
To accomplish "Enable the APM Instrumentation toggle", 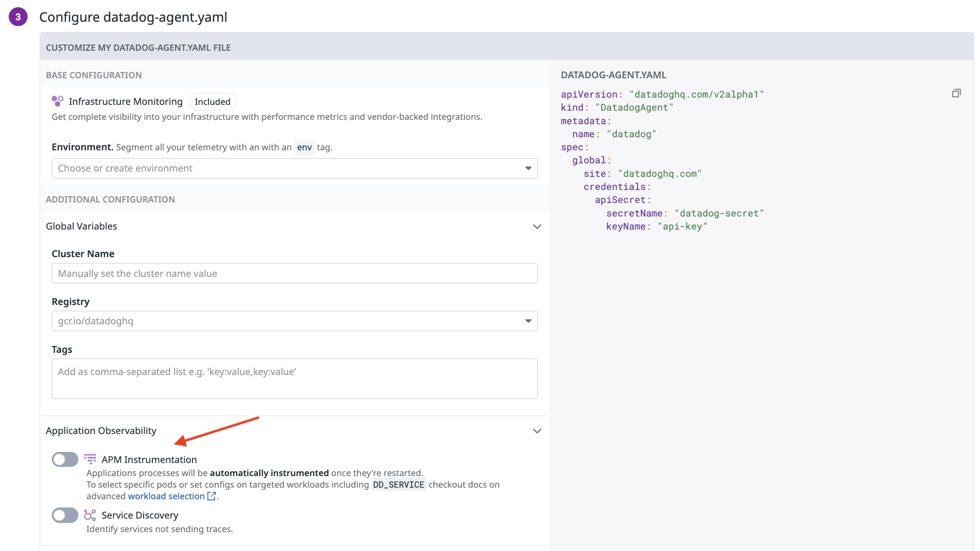I will pos(65,459).
